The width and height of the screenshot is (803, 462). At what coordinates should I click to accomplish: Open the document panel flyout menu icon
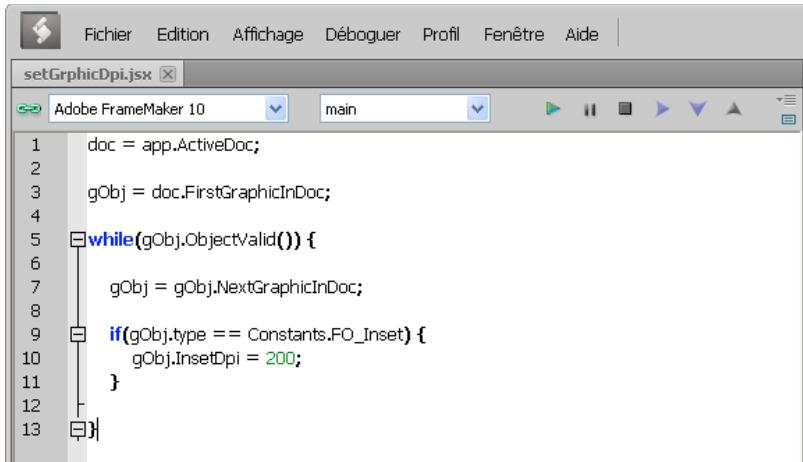tap(787, 99)
